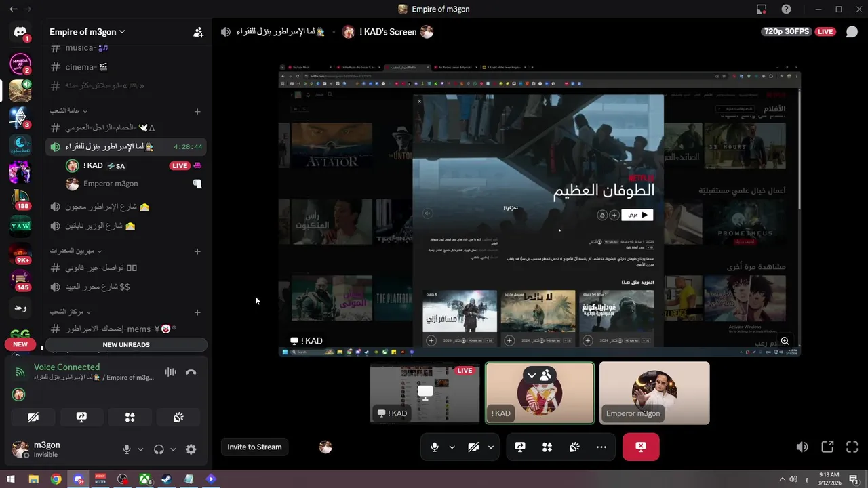The height and width of the screenshot is (488, 868).
Task: Open user settings gear icon
Action: (x=191, y=449)
